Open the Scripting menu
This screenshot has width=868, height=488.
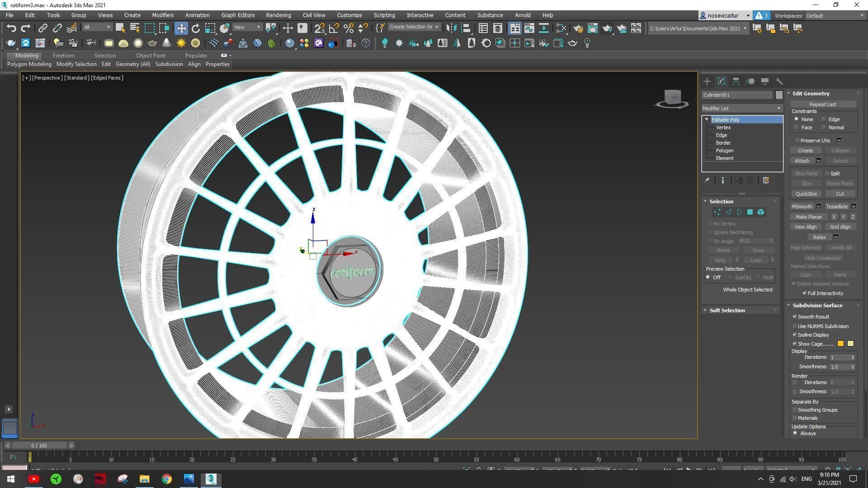tap(384, 15)
